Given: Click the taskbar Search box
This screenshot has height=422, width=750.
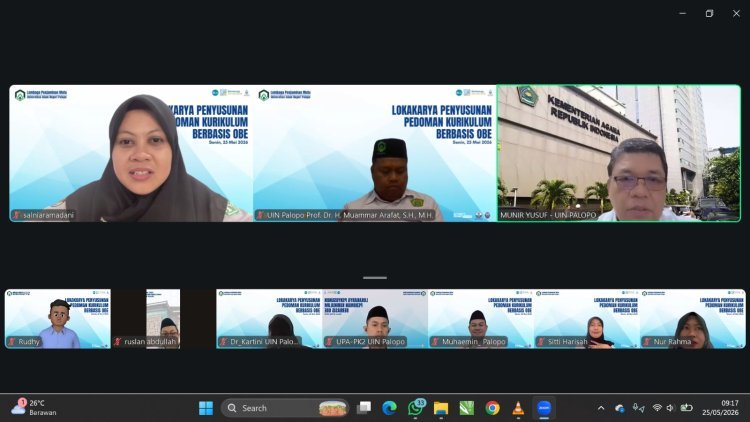Looking at the screenshot, I should click(x=285, y=408).
